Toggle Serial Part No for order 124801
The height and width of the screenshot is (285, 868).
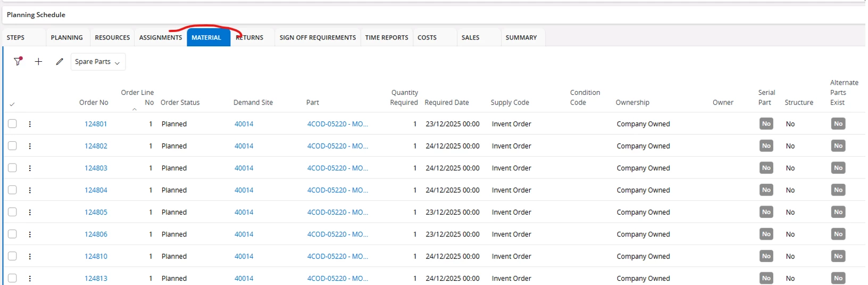tap(766, 124)
